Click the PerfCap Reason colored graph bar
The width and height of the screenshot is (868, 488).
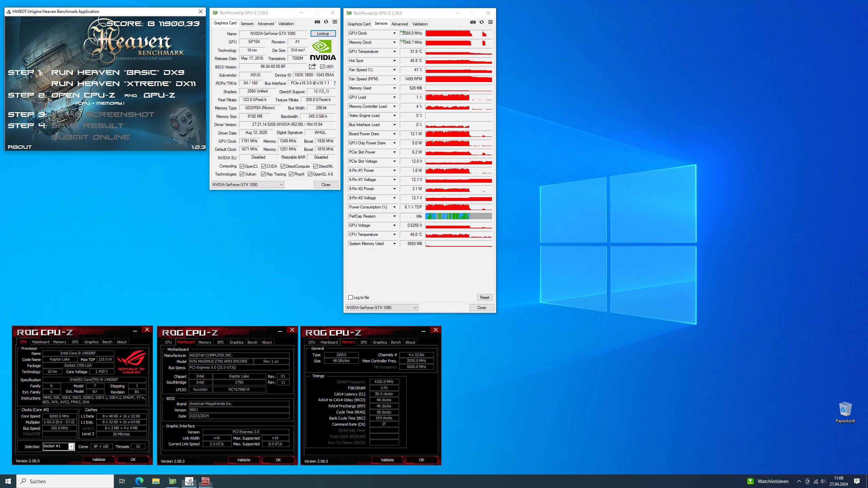458,216
